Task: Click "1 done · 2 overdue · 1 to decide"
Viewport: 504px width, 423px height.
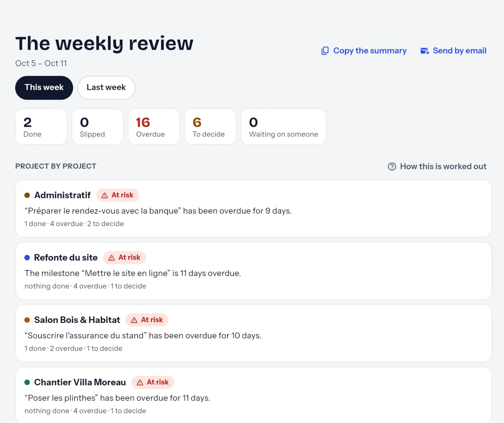Action: pos(73,348)
